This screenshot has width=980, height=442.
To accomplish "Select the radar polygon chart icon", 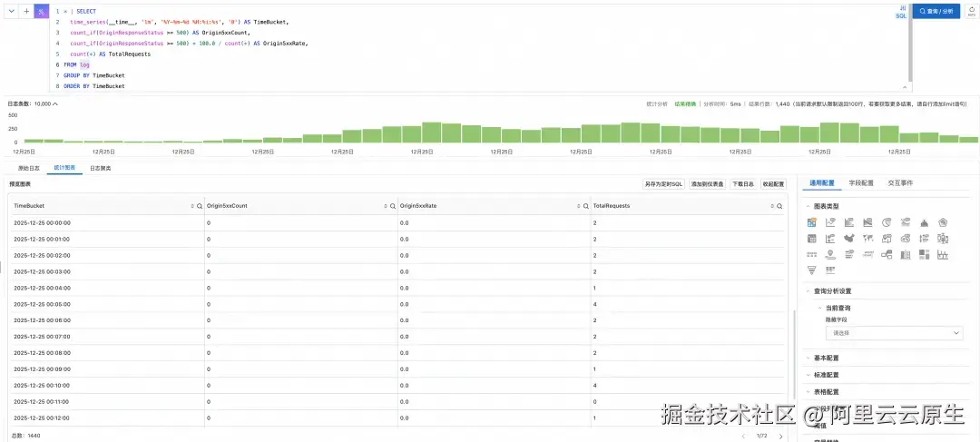I will pos(943,222).
